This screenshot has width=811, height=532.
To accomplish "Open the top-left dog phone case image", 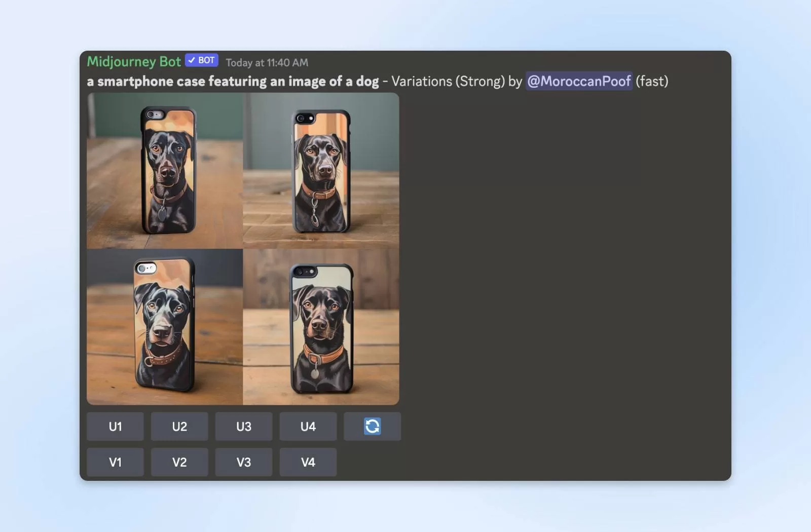I will point(165,171).
